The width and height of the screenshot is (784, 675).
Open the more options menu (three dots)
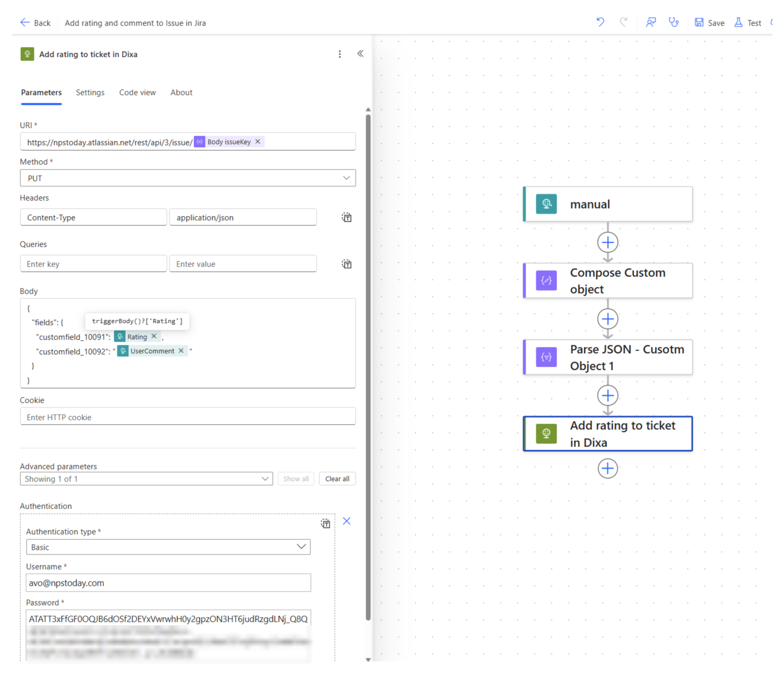click(340, 54)
